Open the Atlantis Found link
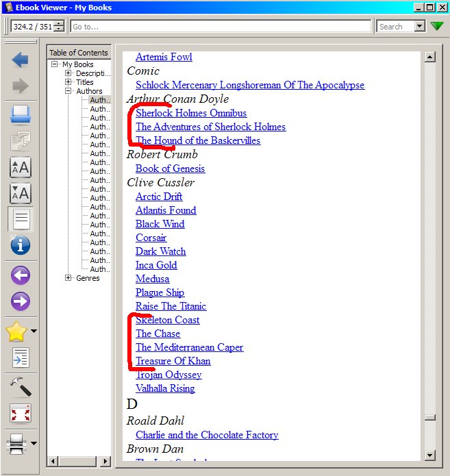This screenshot has width=450, height=476. pyautogui.click(x=166, y=210)
